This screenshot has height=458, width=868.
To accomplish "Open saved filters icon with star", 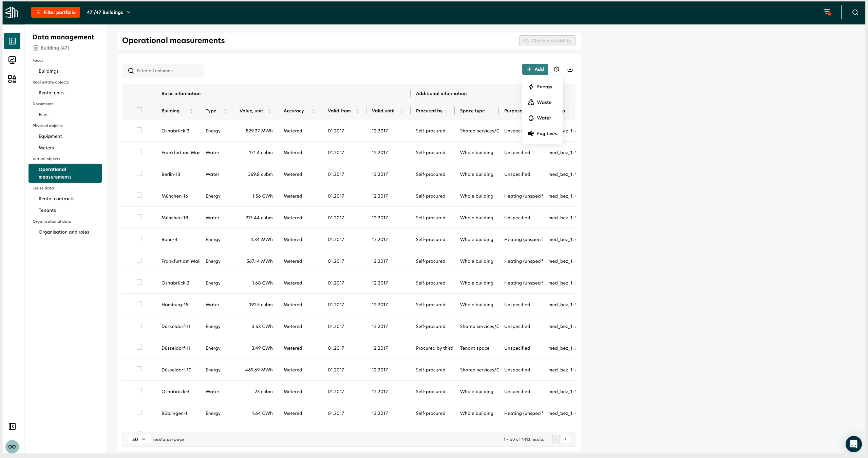I will pyautogui.click(x=828, y=12).
